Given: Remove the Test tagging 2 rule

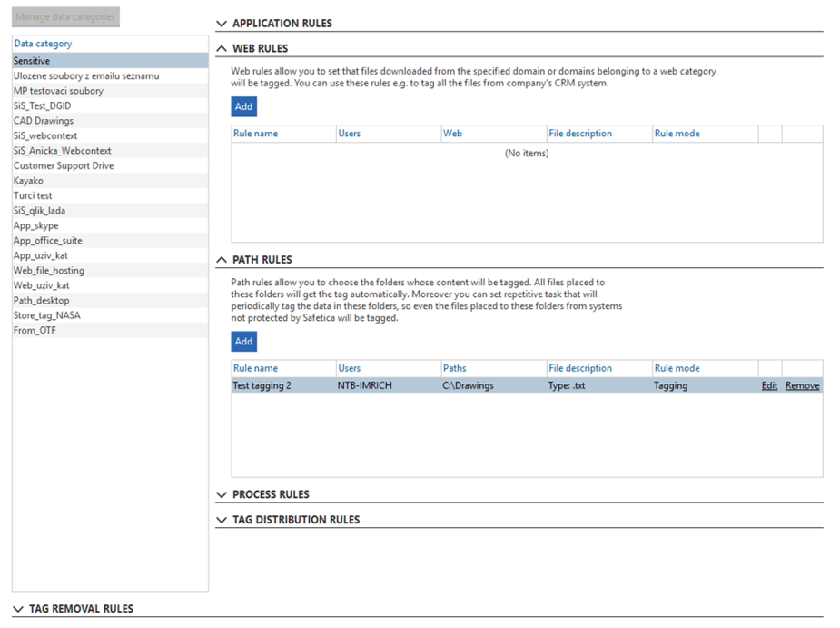Looking at the screenshot, I should coord(802,385).
